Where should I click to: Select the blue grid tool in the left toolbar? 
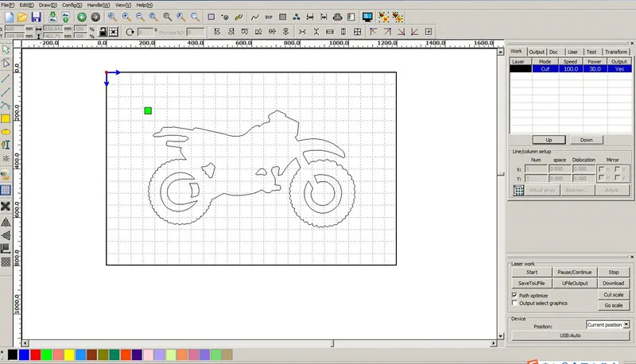6,190
